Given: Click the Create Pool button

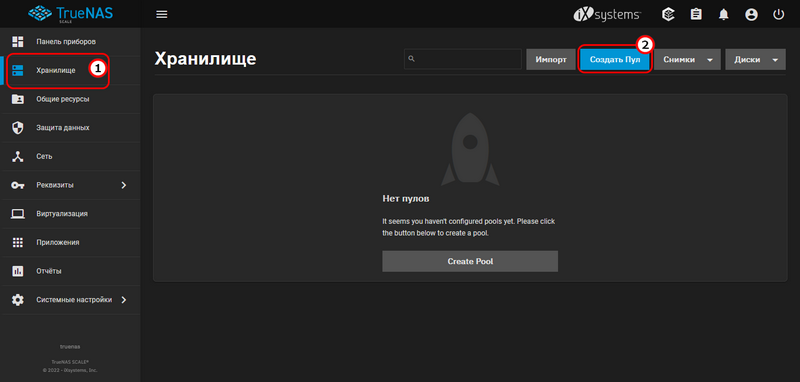Looking at the screenshot, I should (x=470, y=261).
